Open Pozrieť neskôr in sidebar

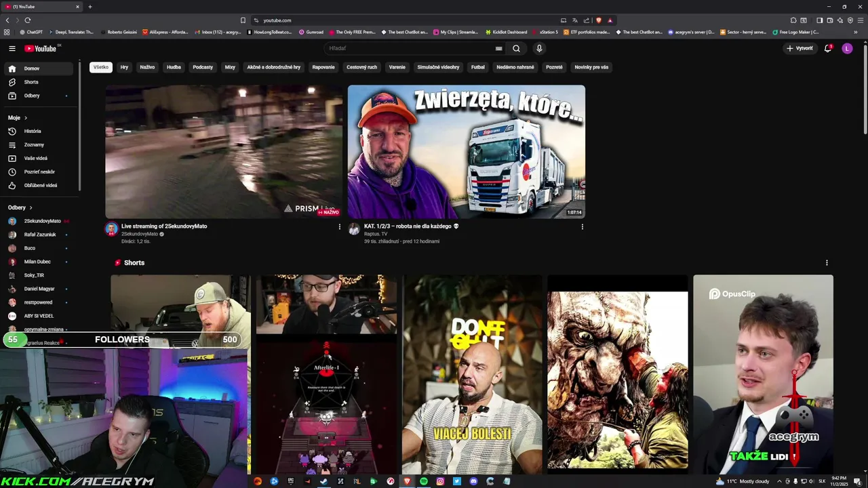[x=39, y=171]
